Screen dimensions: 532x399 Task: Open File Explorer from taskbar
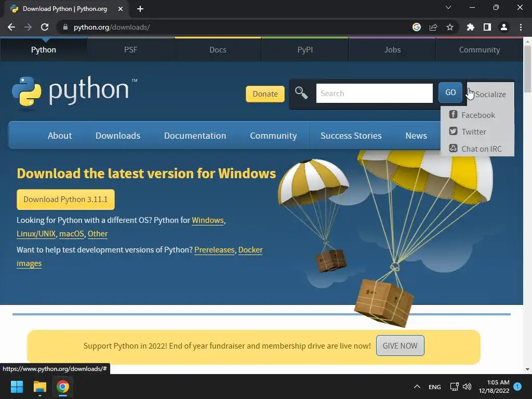(39, 387)
